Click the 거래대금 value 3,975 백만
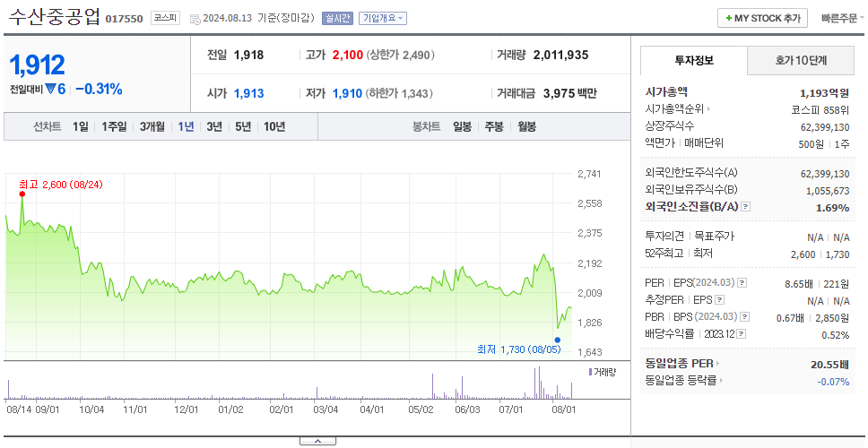This screenshot has height=448, width=868. [x=570, y=93]
